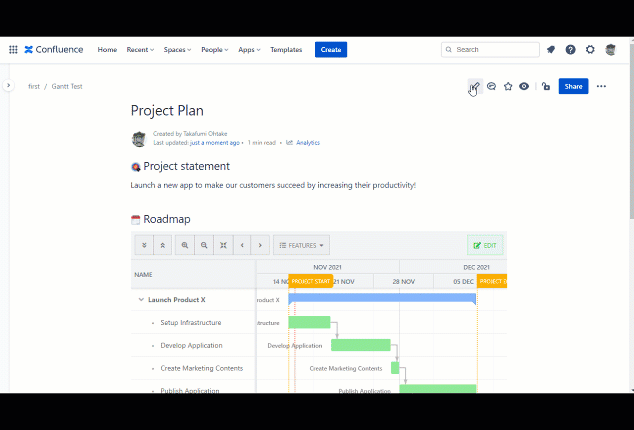Viewport: 634px width, 430px height.
Task: Zoom out on the Gantt chart
Action: click(204, 245)
